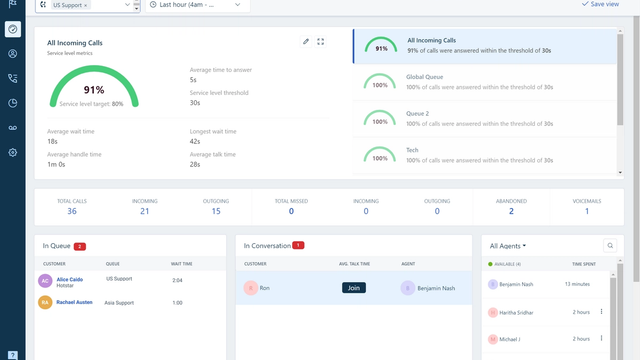Select All Incoming Calls service level row
Screen dimensions: 640x360
(485, 46)
